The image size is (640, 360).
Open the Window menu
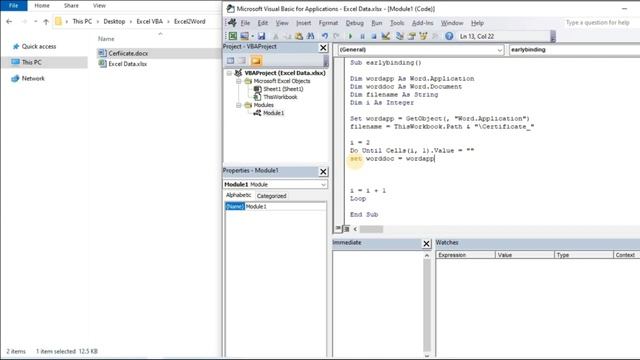coord(452,23)
